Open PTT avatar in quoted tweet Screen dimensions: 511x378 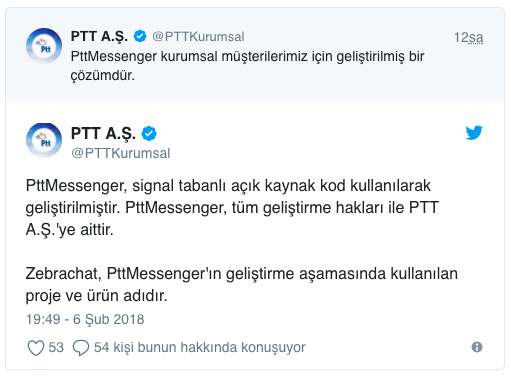pos(44,46)
